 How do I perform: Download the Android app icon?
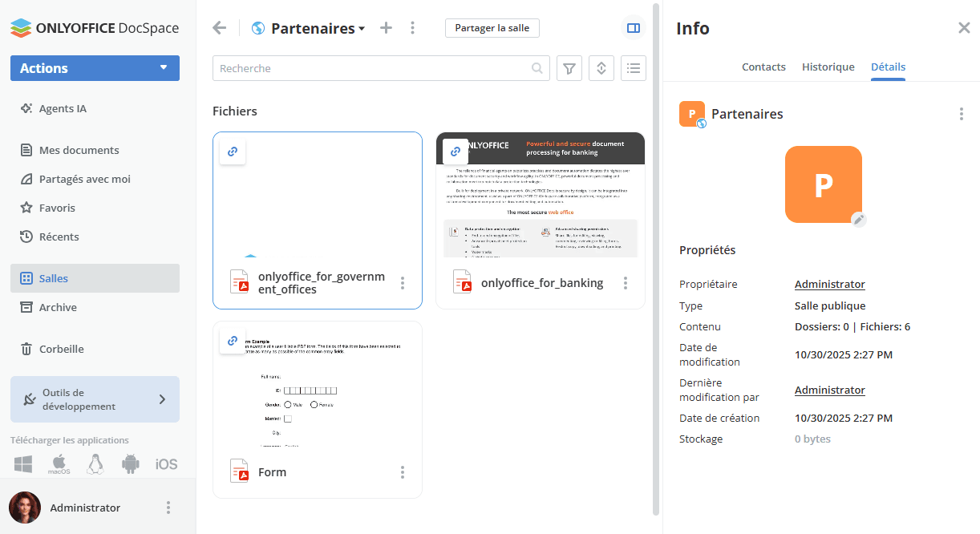(131, 463)
